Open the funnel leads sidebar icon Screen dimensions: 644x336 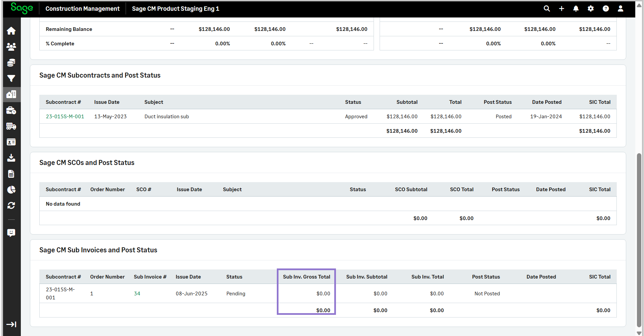coord(11,78)
